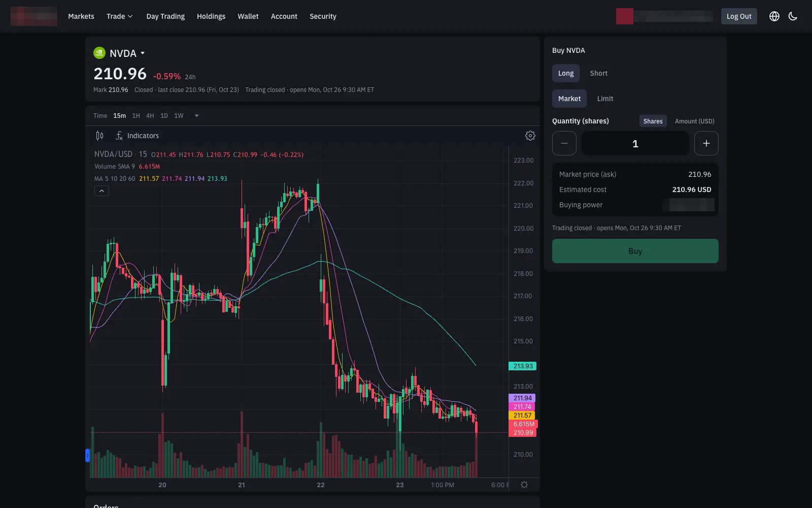
Task: Switch quantity to Shares
Action: click(x=653, y=121)
